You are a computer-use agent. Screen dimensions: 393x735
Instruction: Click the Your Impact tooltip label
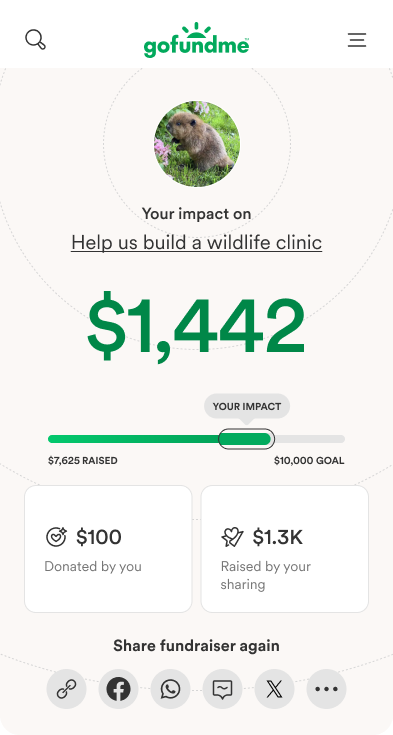247,406
